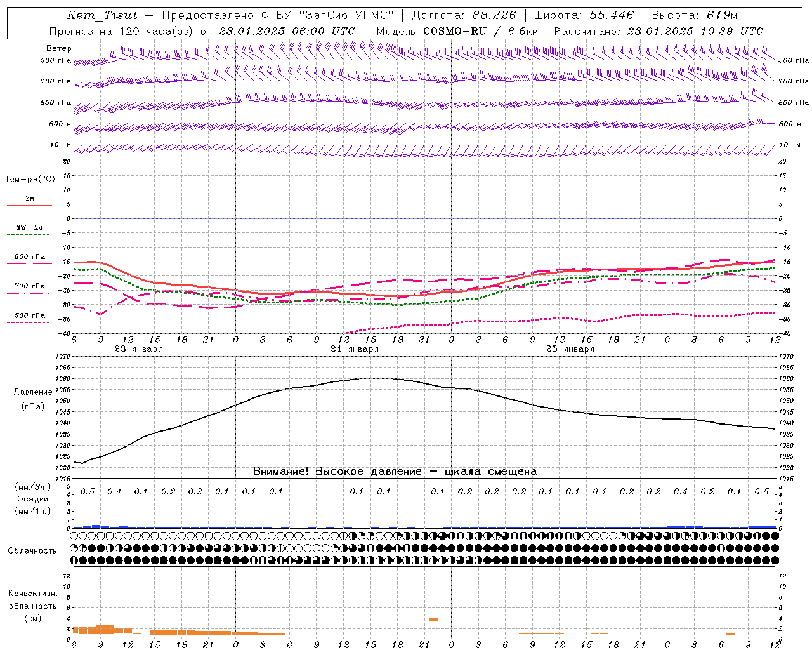Image resolution: width=812 pixels, height=650 pixels.
Task: Click the station name Kem_Tisul in the header
Action: 102,15
